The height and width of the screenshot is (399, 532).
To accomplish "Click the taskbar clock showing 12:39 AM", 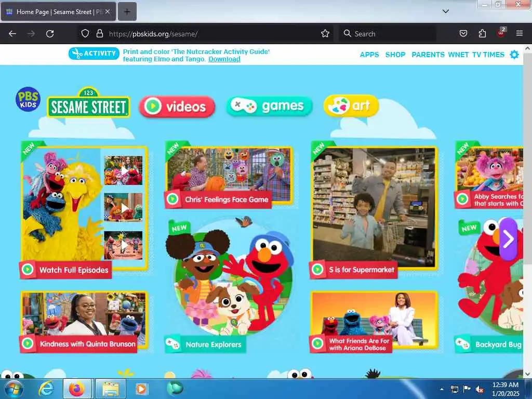I will [x=505, y=389].
